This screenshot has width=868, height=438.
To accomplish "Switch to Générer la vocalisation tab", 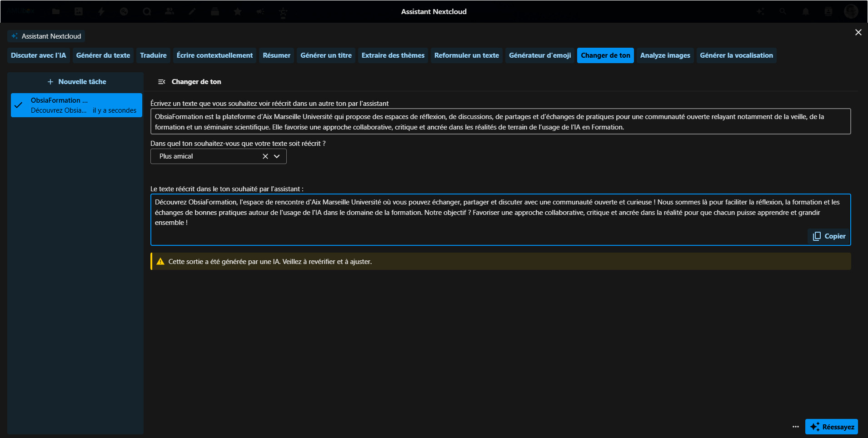I will tap(736, 55).
